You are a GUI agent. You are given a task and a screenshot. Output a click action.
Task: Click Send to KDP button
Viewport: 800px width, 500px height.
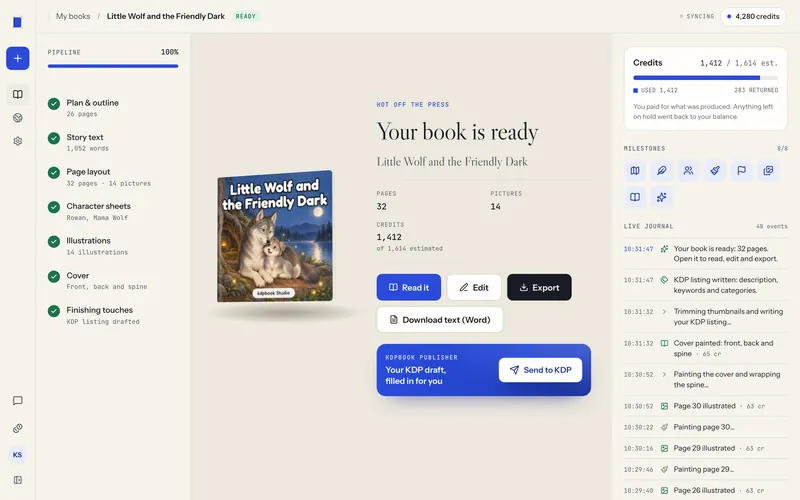(540, 370)
